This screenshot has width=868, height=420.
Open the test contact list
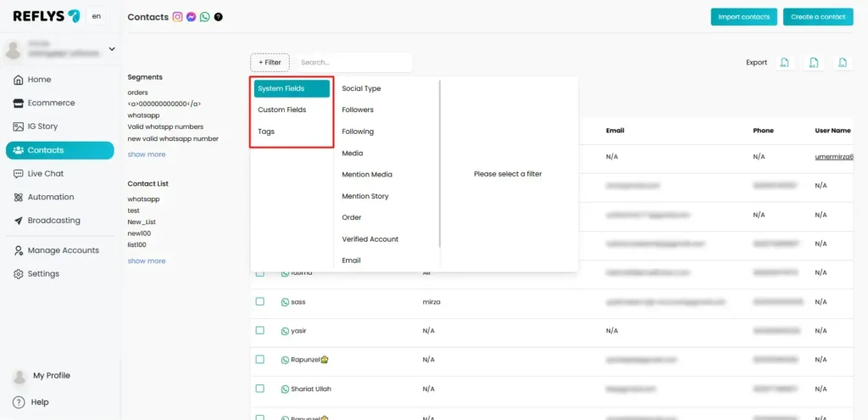tap(133, 210)
